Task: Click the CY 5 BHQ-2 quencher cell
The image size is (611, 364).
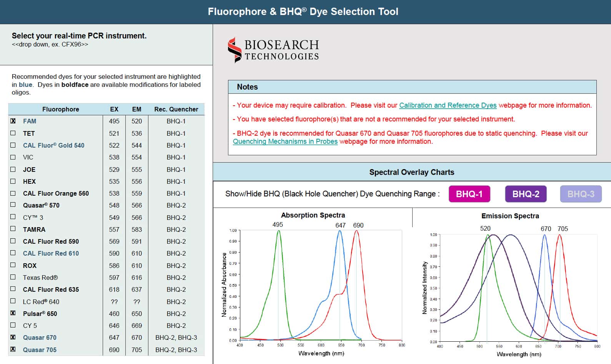Action: (176, 326)
